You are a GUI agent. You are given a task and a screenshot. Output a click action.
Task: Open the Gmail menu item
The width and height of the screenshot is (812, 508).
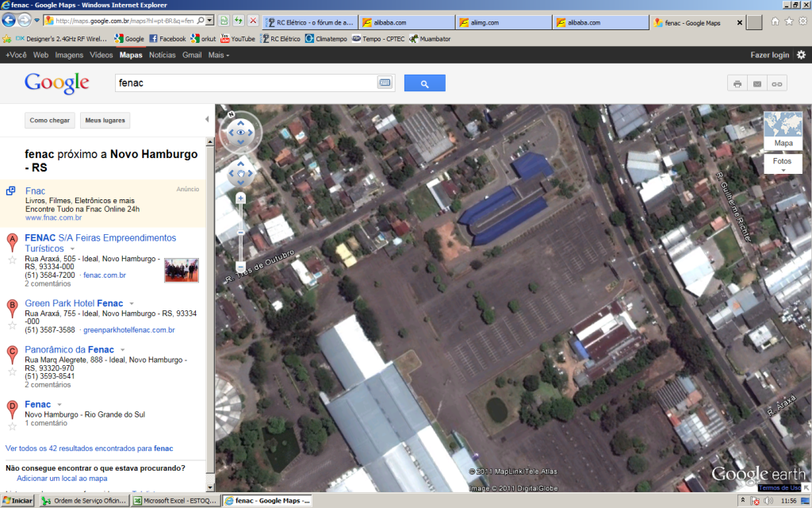pyautogui.click(x=192, y=55)
